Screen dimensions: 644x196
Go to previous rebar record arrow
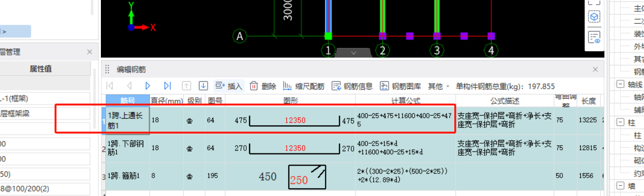click(129, 86)
